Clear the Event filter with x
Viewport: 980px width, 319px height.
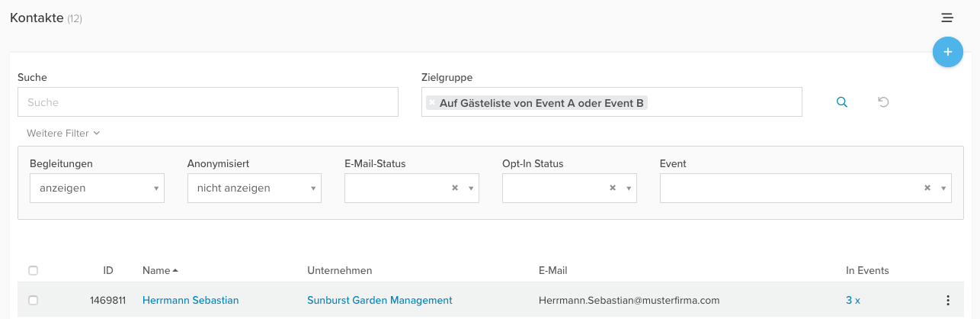927,188
